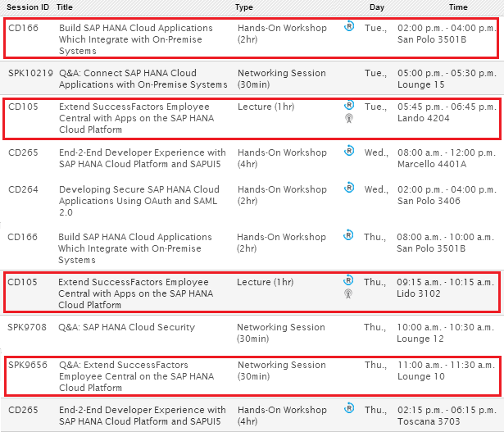Click the replay icon for Tuesday's CD105 lecture
Viewport: 504px width, 432px height.
click(349, 105)
